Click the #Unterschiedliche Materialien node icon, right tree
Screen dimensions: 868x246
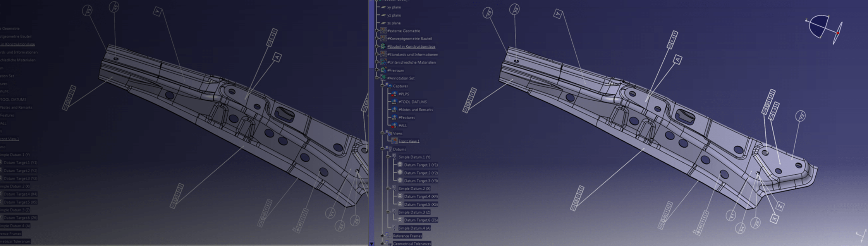point(383,62)
